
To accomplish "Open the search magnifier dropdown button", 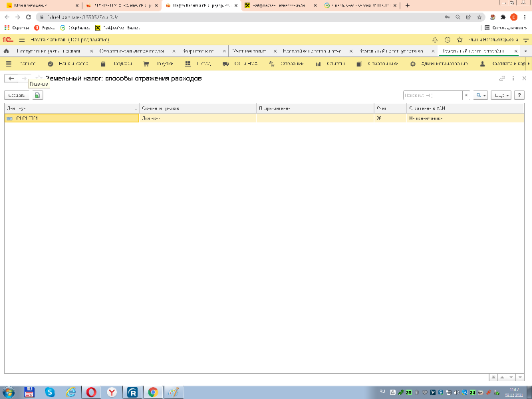I will tap(481, 95).
